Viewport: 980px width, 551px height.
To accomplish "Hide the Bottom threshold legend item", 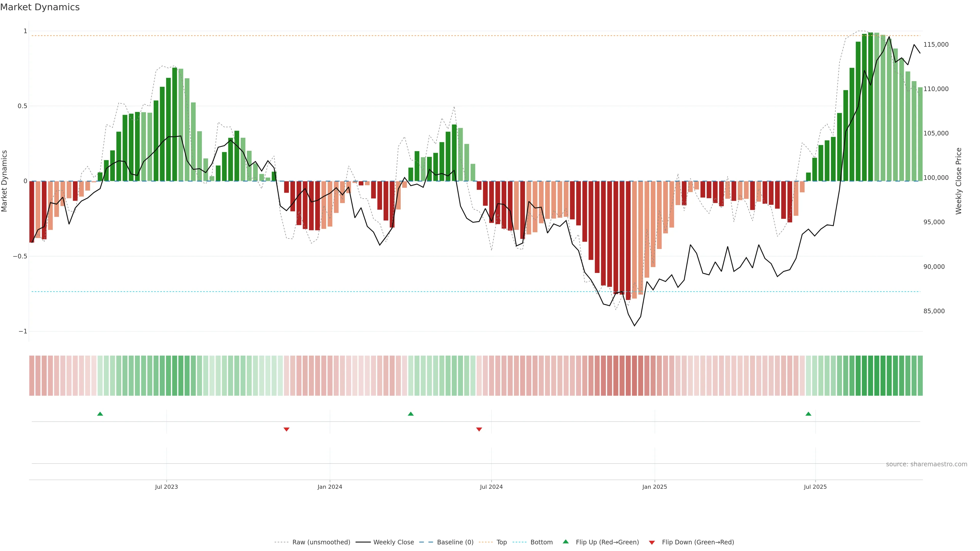I will point(541,542).
